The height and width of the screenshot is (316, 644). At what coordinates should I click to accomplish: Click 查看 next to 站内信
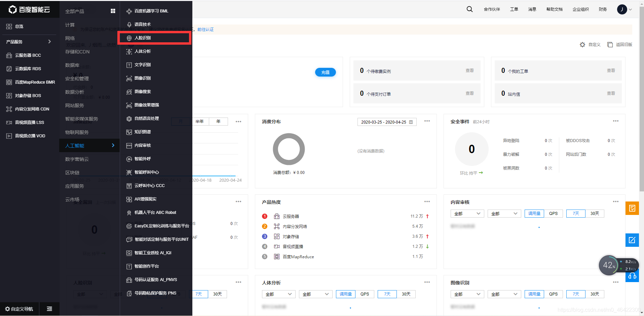(x=611, y=93)
